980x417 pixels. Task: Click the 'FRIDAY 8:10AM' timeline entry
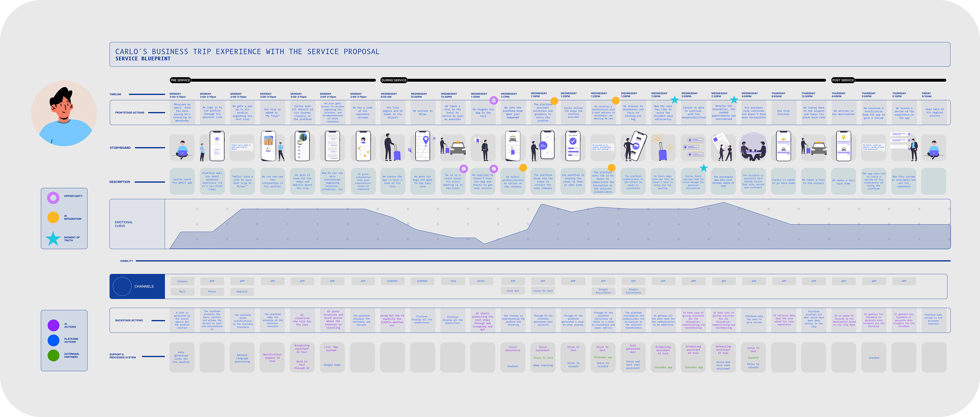click(x=926, y=95)
